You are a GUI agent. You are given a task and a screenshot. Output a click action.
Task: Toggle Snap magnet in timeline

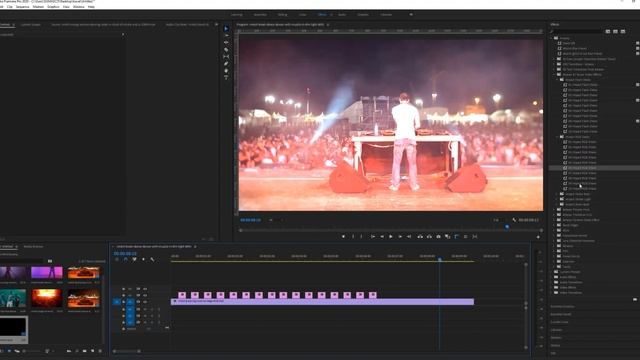pos(125,260)
